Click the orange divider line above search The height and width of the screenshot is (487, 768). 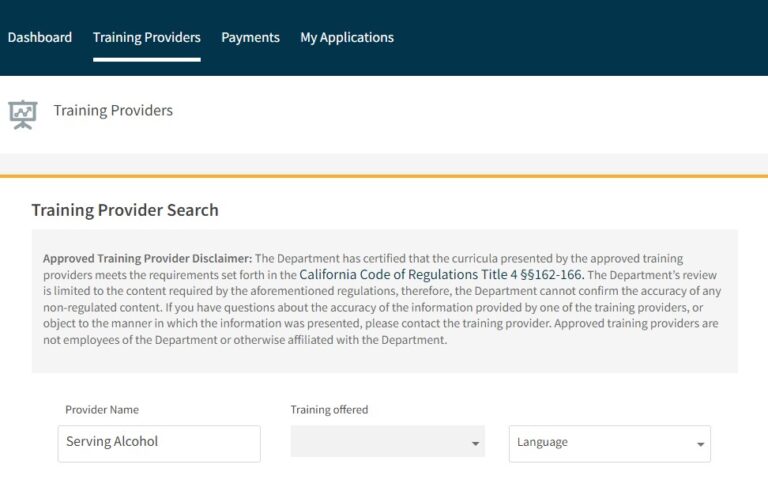(x=384, y=176)
